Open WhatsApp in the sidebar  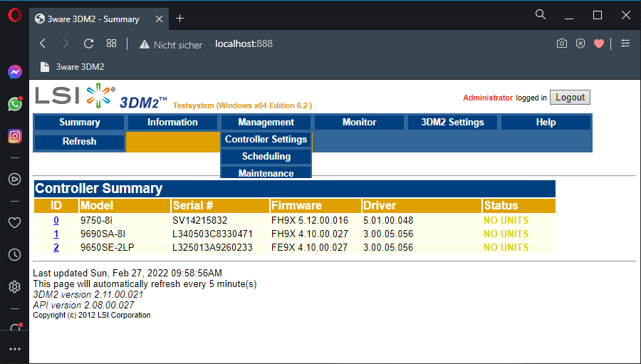tap(15, 104)
